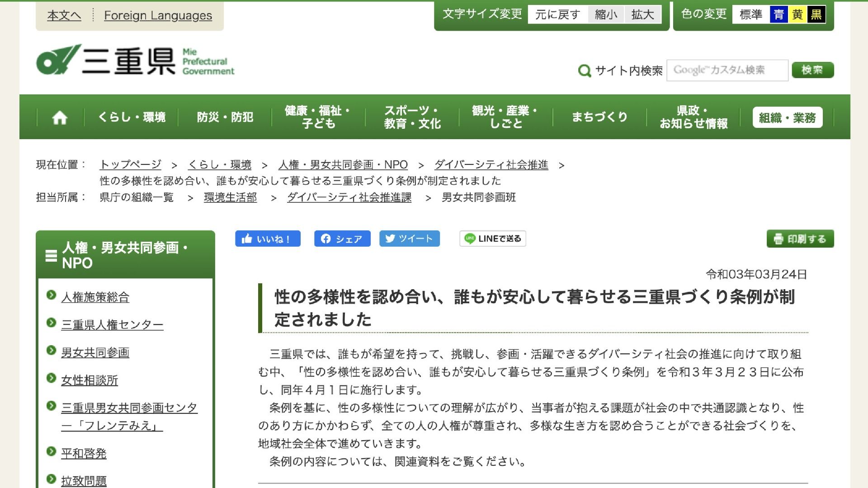Send page via LINEで送る button

click(x=492, y=239)
